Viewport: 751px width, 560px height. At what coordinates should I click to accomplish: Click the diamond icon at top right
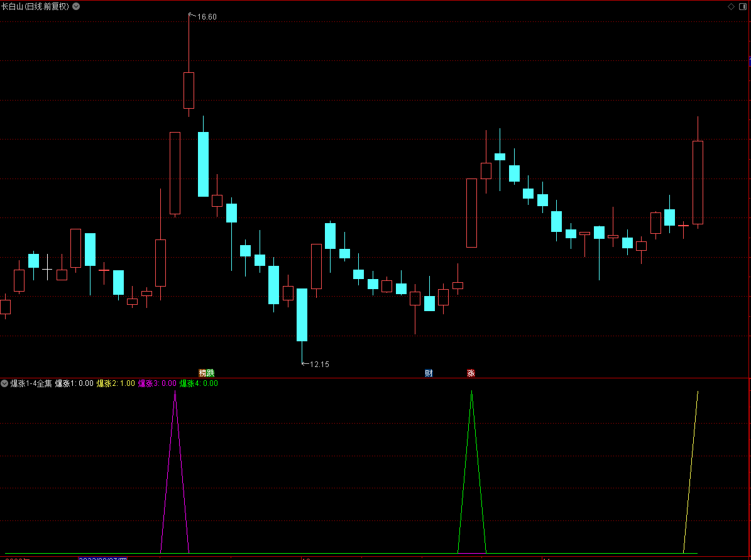pos(731,7)
